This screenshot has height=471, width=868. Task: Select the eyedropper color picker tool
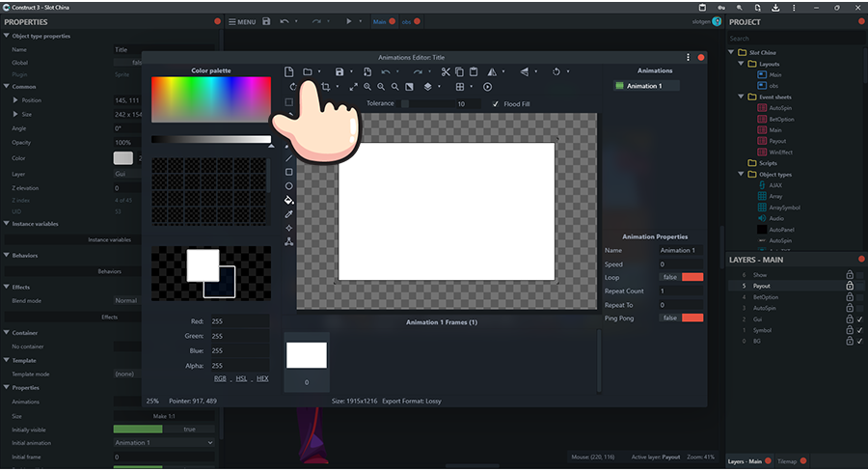click(288, 213)
